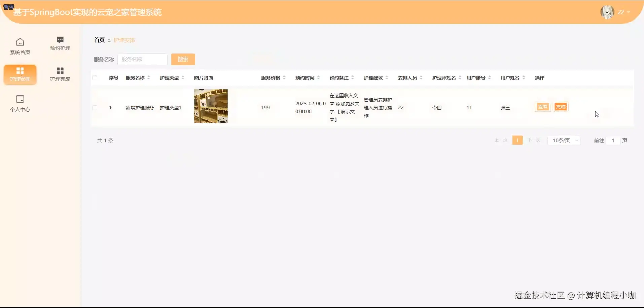Click page 1 in the pagination control

coord(517,140)
